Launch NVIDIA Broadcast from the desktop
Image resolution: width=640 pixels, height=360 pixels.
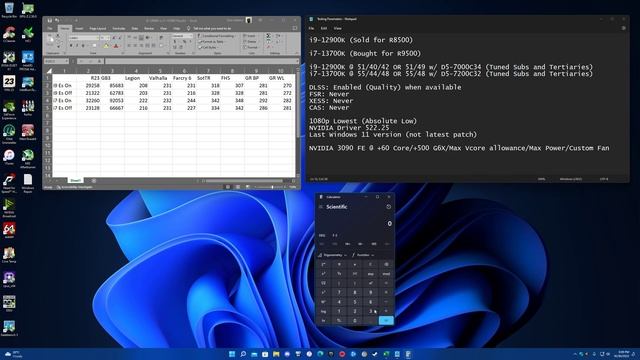tap(9, 207)
